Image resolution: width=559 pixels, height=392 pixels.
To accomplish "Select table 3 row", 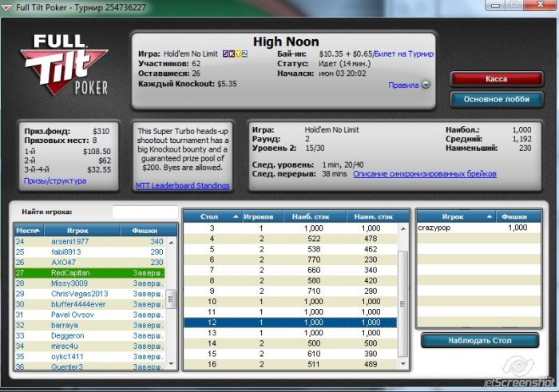I will (x=291, y=228).
